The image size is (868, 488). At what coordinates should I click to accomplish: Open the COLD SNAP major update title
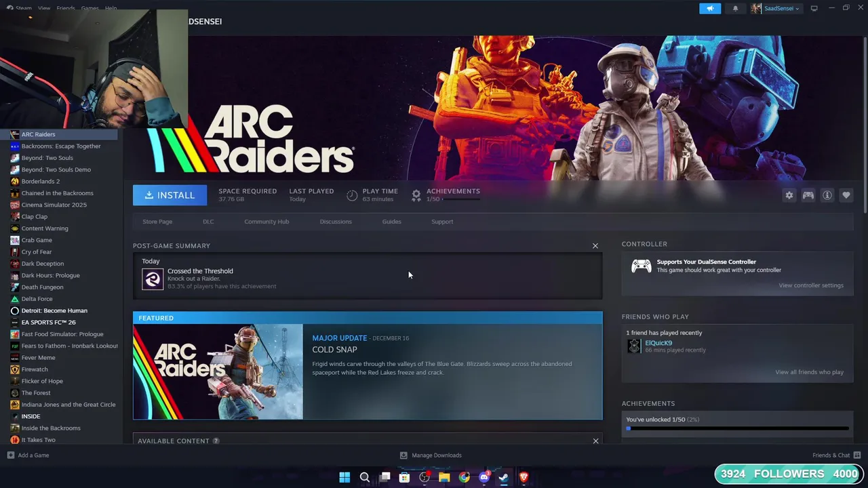pos(334,350)
